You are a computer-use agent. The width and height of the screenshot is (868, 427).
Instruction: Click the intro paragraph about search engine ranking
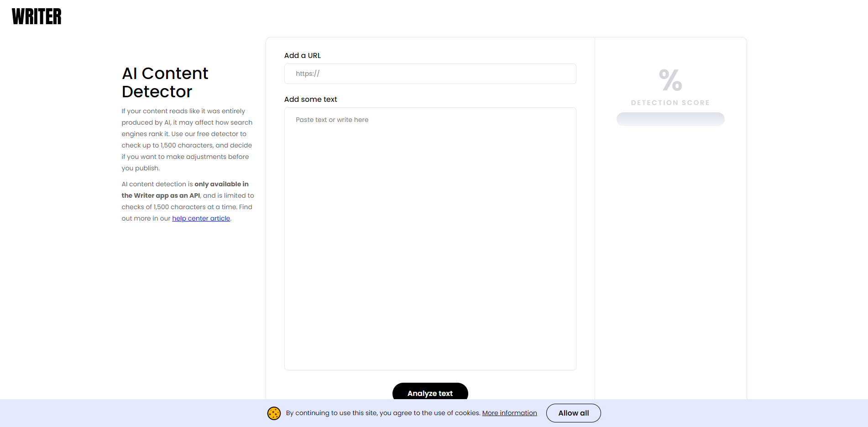pos(187,139)
